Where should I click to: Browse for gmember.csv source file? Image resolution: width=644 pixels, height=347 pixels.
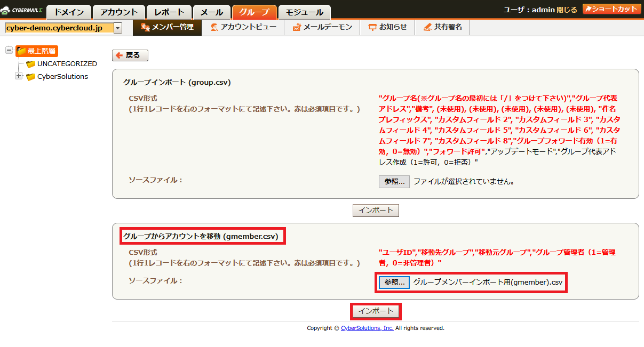pos(394,282)
